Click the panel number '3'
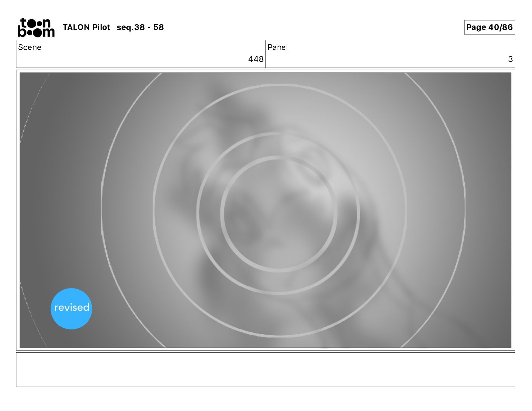This screenshot has height=411, width=532. coord(510,59)
